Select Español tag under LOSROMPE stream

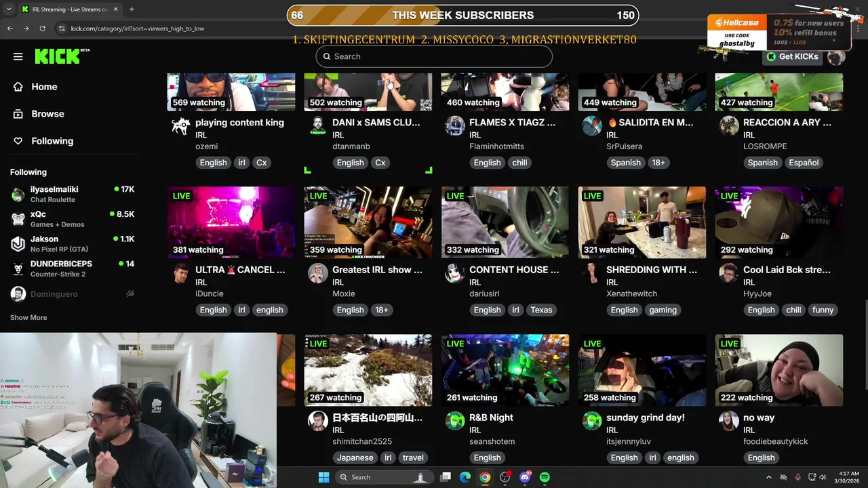point(804,163)
